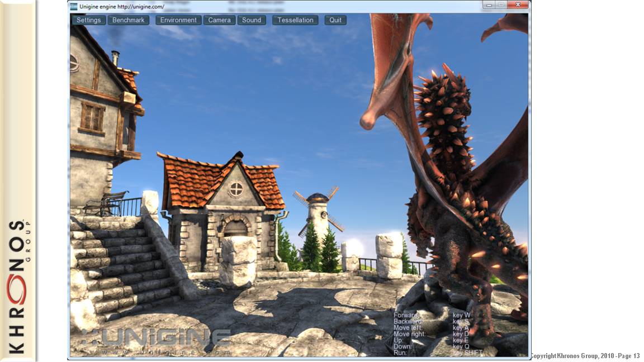Click the Quit button
Screen dimensions: 644x362
pos(335,20)
